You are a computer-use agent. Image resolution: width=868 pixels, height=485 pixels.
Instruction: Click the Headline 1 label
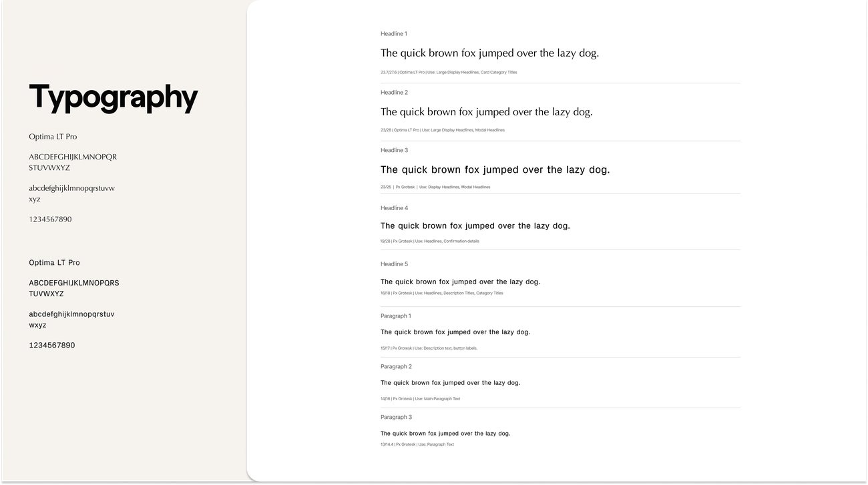coord(394,33)
